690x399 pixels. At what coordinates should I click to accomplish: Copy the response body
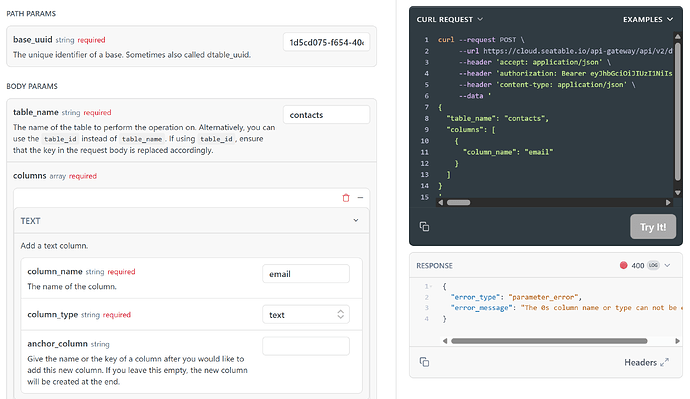coord(424,362)
